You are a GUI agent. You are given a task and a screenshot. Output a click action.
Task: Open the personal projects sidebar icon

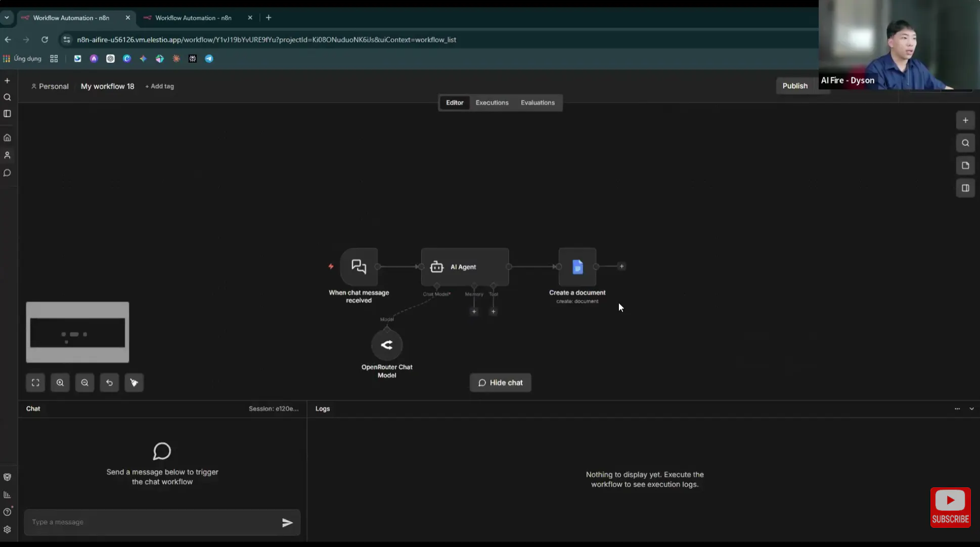tap(7, 155)
